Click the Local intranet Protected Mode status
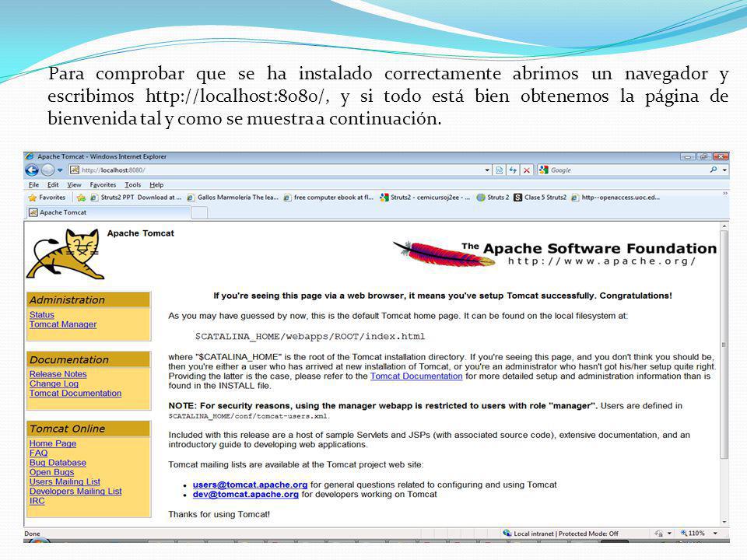 click(560, 534)
